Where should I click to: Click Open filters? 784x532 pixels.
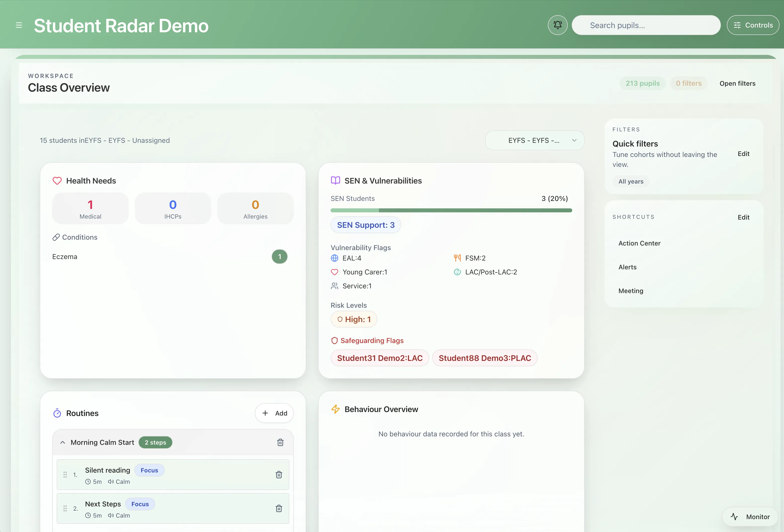pos(737,83)
